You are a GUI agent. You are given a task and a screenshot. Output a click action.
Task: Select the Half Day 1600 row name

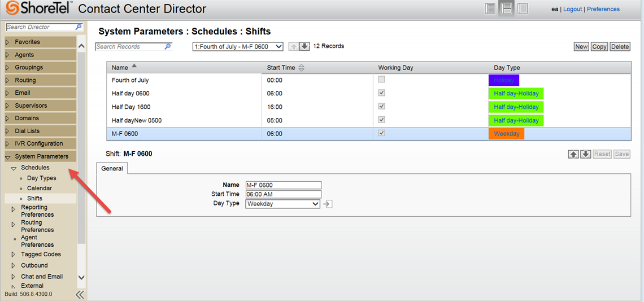pyautogui.click(x=131, y=107)
